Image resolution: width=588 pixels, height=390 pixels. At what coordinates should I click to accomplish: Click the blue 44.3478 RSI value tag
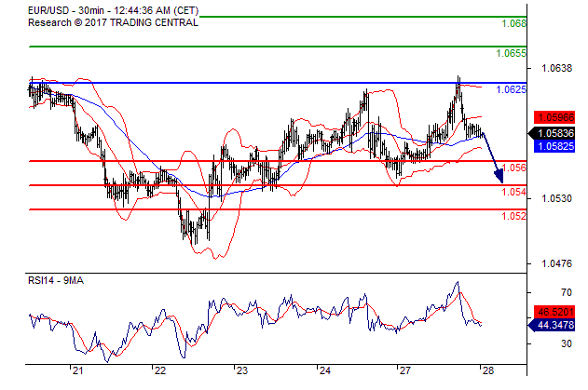tap(552, 325)
